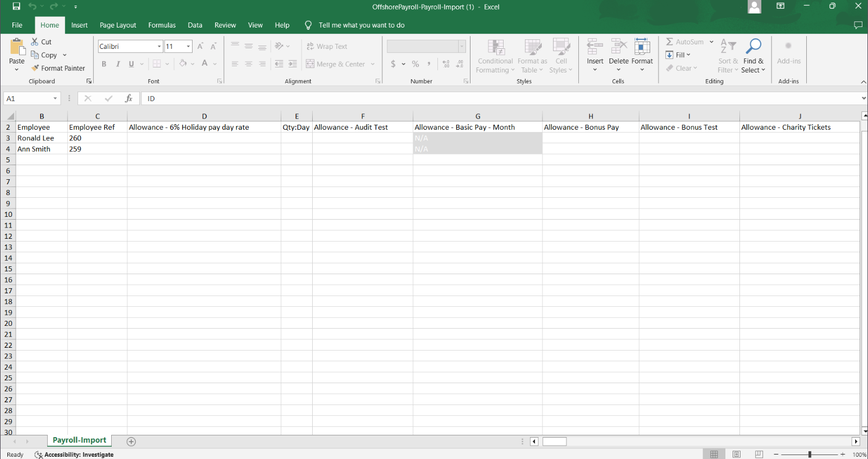Select the Payroll-Import sheet tab
Viewport: 868px width, 459px height.
point(79,440)
